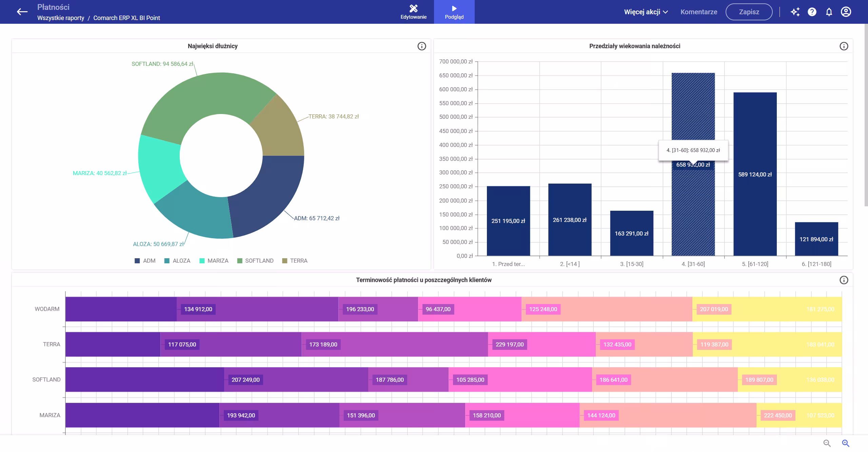Click the Zapisz button
This screenshot has width=868, height=452.
point(749,12)
